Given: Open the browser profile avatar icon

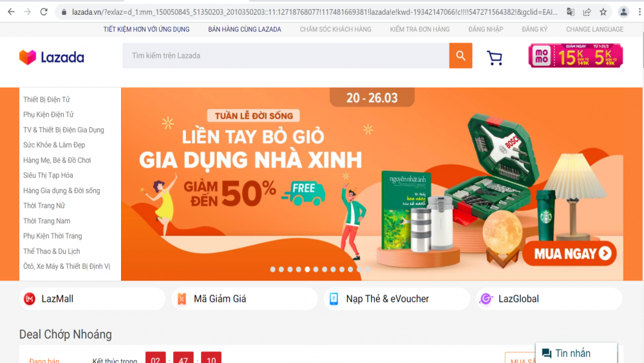Looking at the screenshot, I should tap(623, 12).
